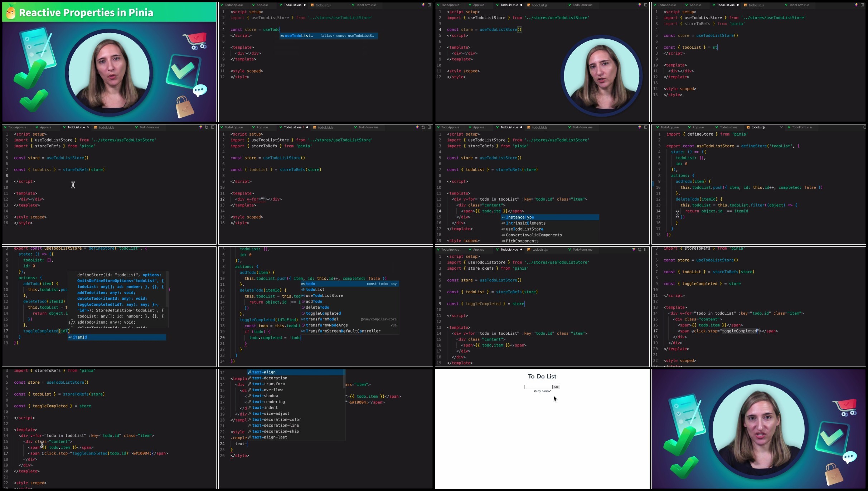Click the symbol icon beside PickComponents suggestion

click(503, 241)
